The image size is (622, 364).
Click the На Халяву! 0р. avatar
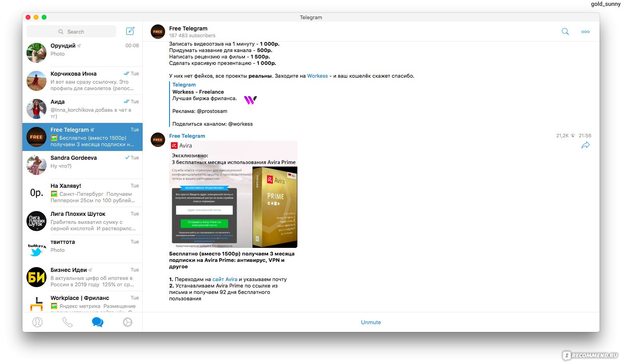coord(36,193)
